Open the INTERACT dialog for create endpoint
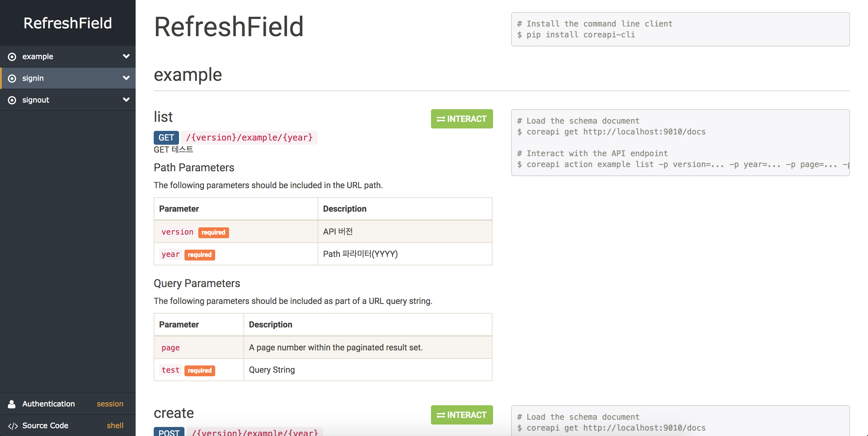 point(462,415)
